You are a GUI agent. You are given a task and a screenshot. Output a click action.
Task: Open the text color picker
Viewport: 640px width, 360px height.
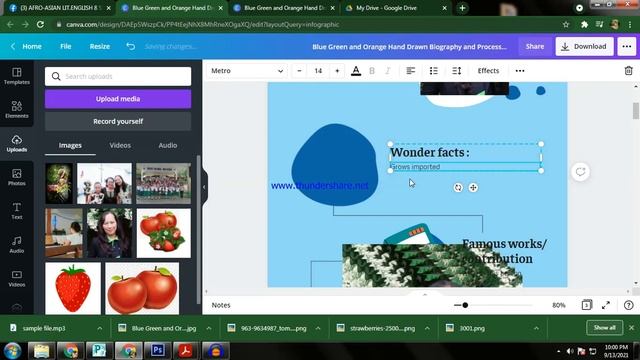tap(356, 71)
